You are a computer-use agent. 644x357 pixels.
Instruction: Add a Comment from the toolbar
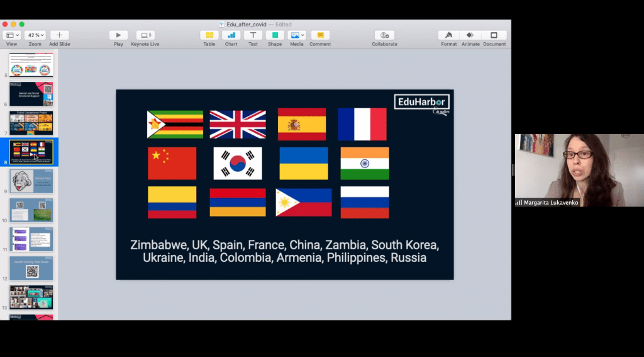[320, 35]
